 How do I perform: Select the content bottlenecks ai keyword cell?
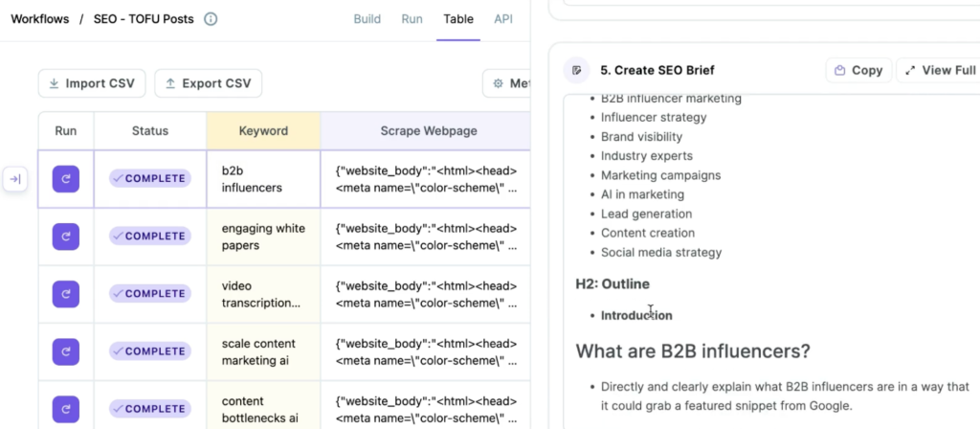point(263,405)
